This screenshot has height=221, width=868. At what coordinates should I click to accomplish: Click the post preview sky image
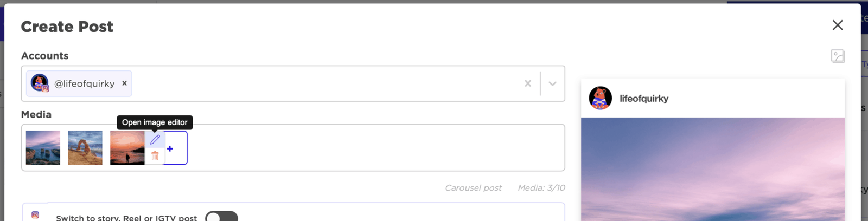[x=713, y=169]
